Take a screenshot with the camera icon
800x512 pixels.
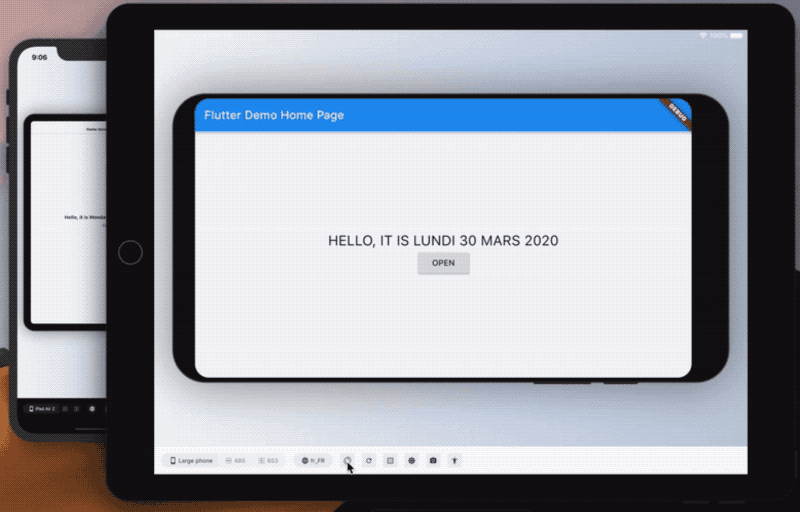point(433,460)
